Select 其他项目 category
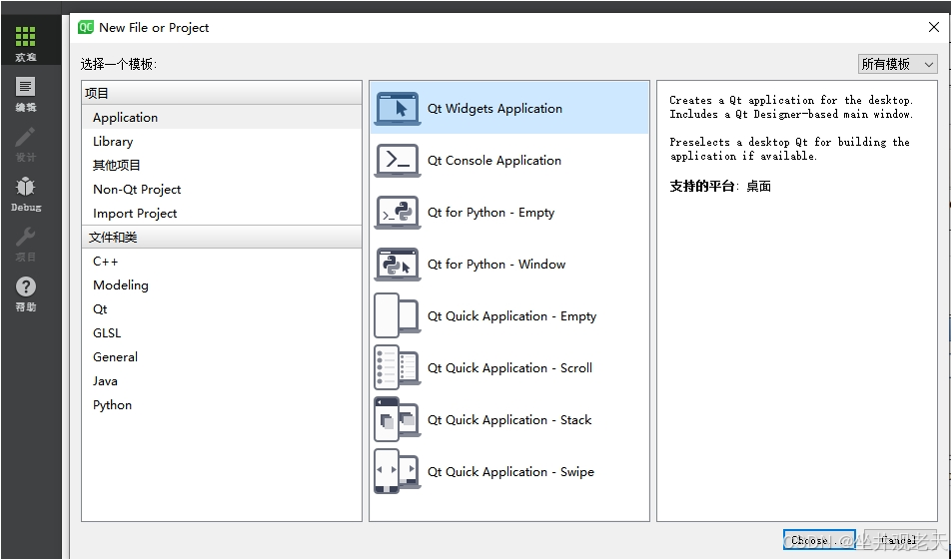Image resolution: width=952 pixels, height=560 pixels. click(x=222, y=165)
